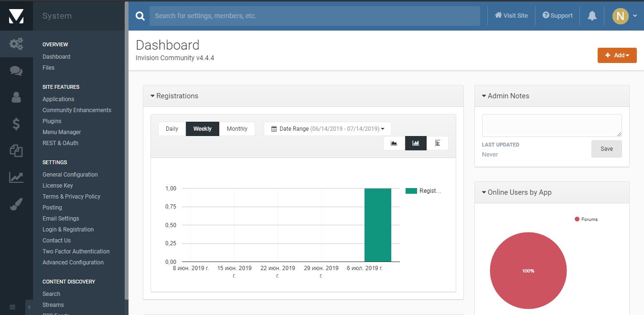Open Email Settings
Screen dimensions: 644x315
tap(61, 219)
